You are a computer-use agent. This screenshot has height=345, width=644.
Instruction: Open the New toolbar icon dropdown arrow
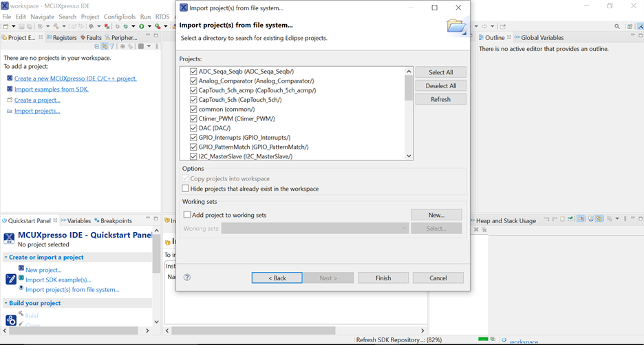pyautogui.click(x=13, y=26)
